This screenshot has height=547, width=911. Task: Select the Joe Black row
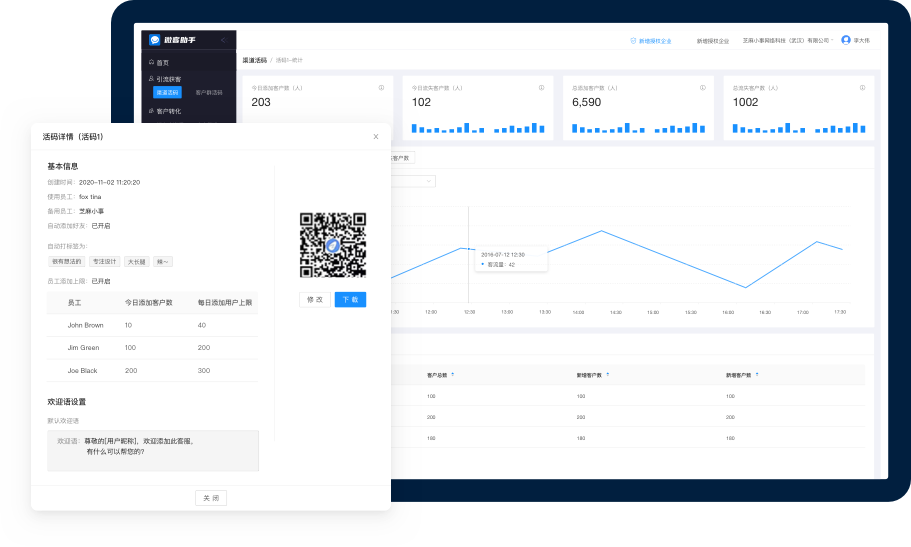pos(152,370)
